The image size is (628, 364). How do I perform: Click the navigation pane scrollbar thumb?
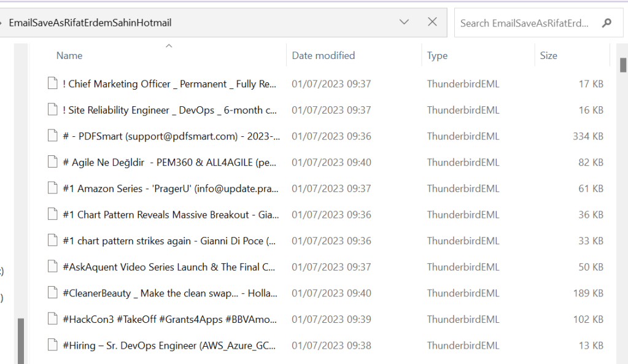(x=21, y=341)
